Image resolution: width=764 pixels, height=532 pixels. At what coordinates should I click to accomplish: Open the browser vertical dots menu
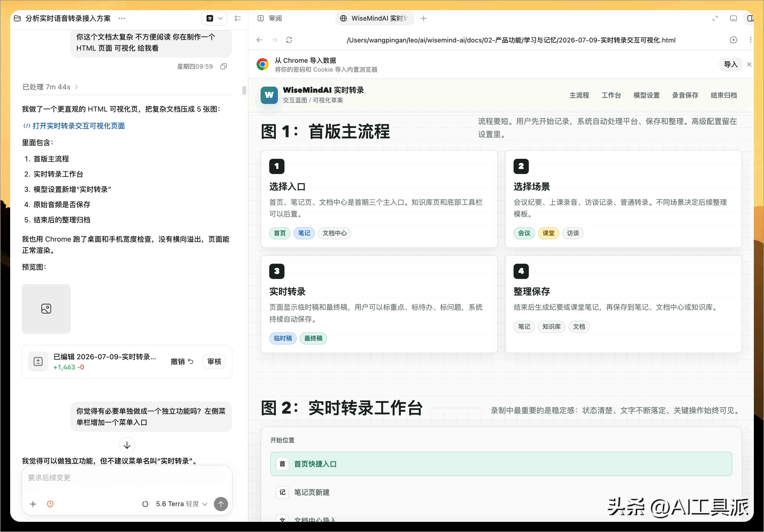coord(750,40)
